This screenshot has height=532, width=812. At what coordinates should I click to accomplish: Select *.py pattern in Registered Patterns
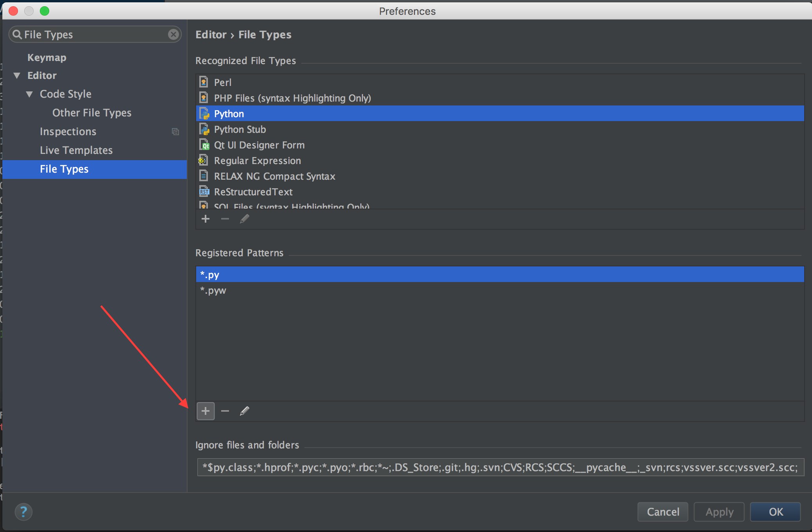coord(499,274)
